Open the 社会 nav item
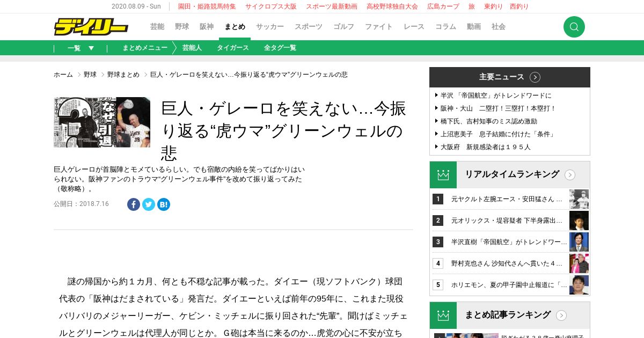 [499, 27]
